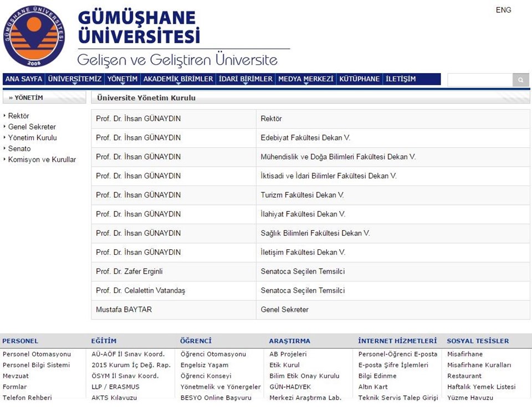Image resolution: width=532 pixels, height=407 pixels.
Task: Open Misafirhane Kuralları link
Action: (x=479, y=365)
